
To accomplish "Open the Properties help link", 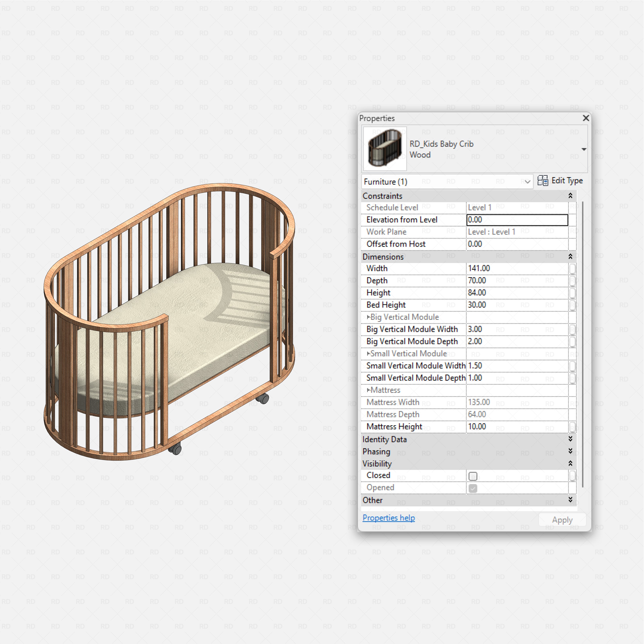I will coord(388,518).
